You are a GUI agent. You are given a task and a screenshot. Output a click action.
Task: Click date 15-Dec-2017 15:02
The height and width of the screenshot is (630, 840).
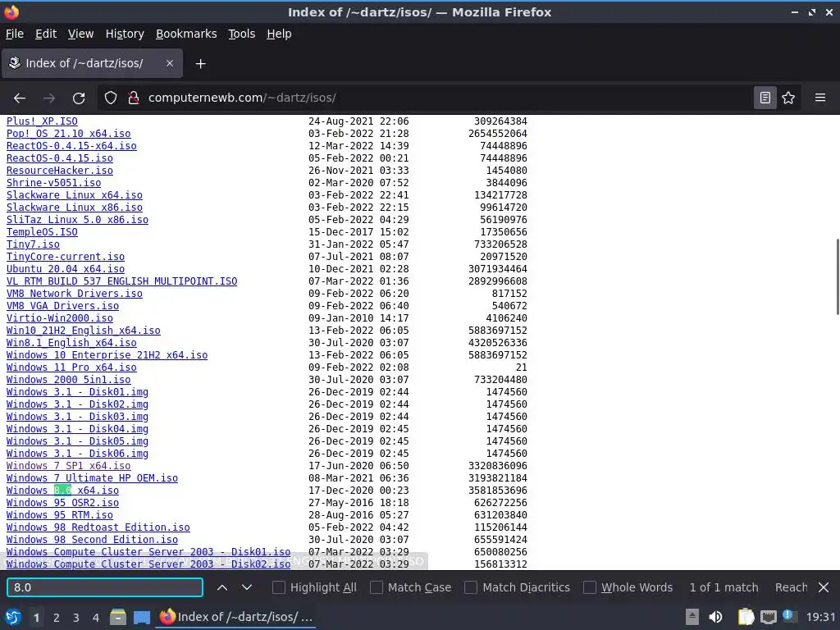click(x=358, y=232)
